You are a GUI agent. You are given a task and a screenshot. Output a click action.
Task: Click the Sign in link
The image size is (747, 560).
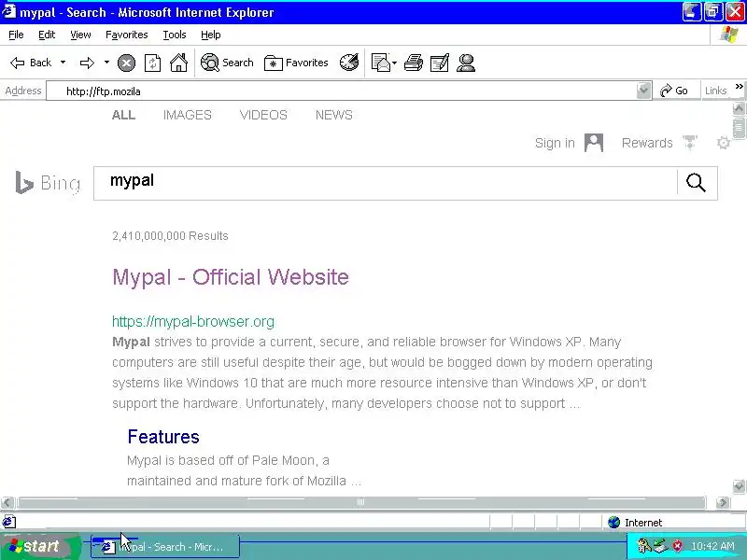tap(555, 143)
